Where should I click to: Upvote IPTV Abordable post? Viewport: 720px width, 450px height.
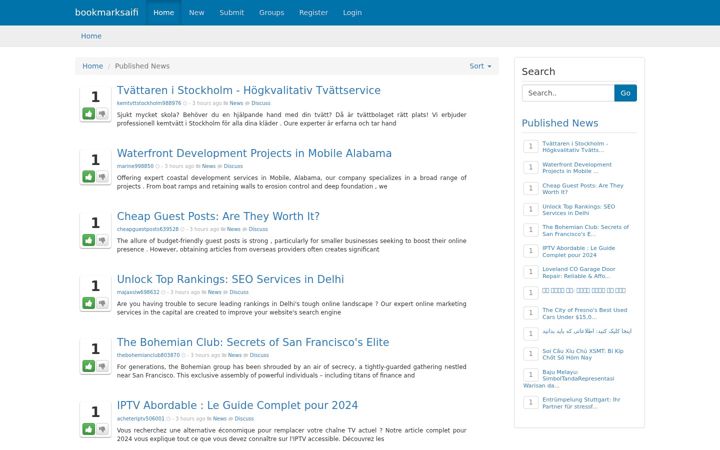(89, 429)
